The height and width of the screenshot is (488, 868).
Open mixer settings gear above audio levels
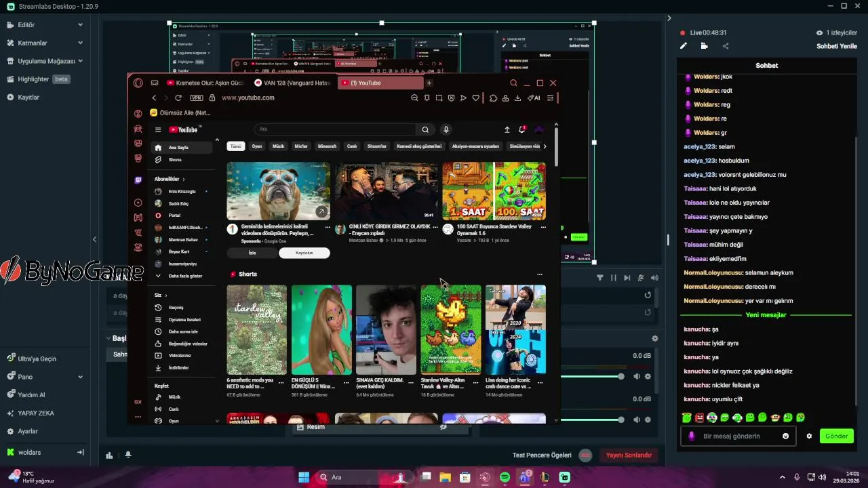coord(654,338)
